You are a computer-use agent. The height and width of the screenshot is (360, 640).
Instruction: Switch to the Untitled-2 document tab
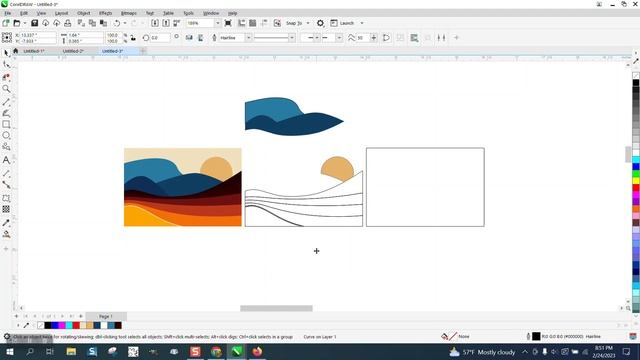coord(73,51)
